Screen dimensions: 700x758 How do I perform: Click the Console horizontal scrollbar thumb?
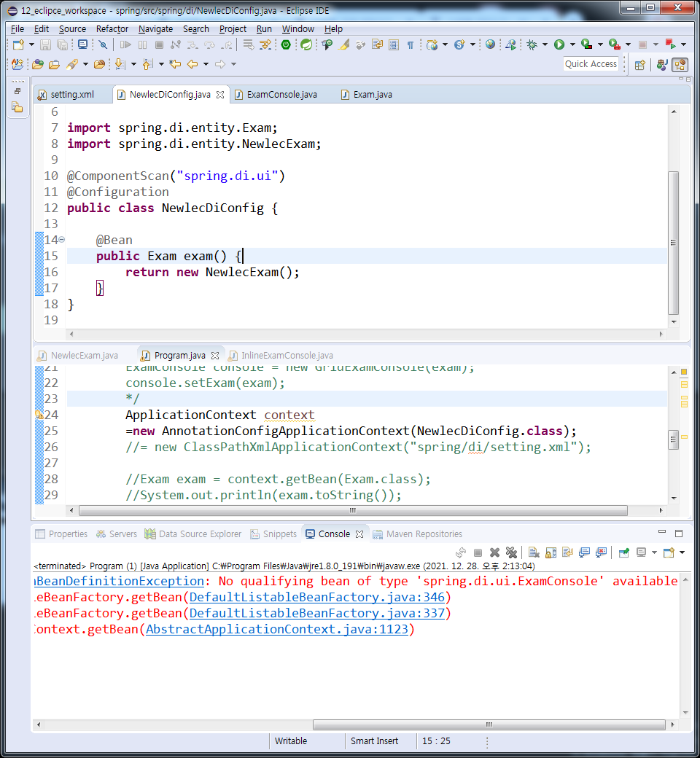point(489,725)
